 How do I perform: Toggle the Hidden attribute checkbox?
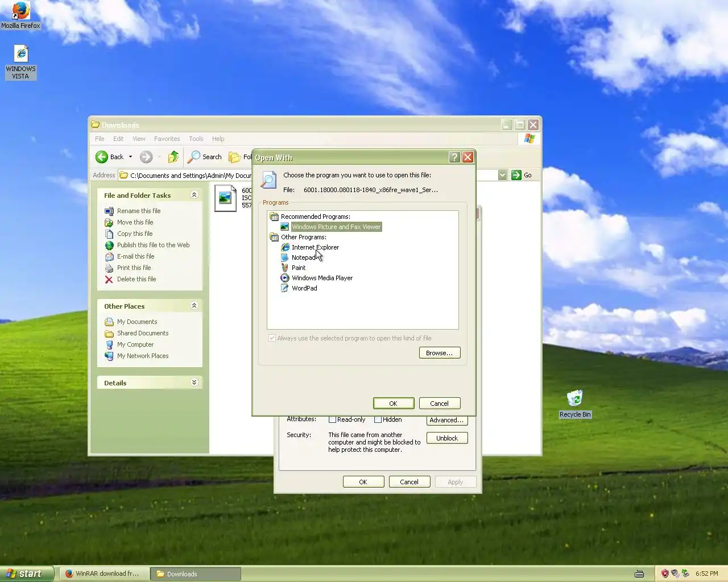(x=378, y=419)
